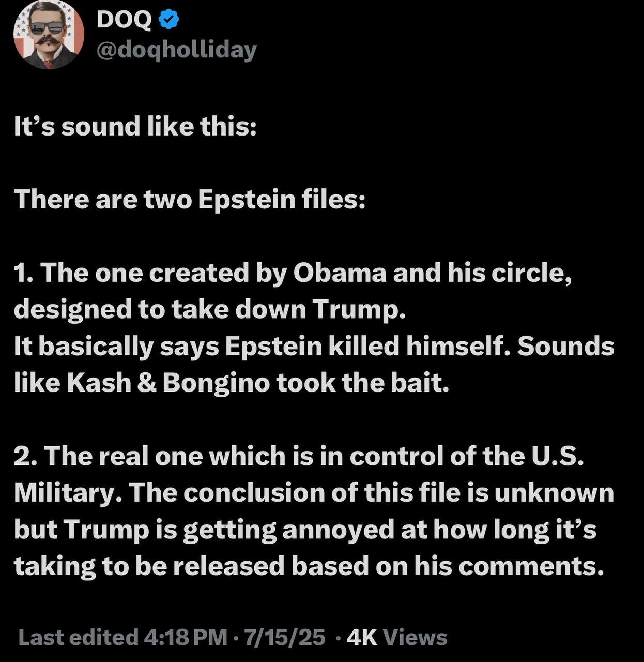Image resolution: width=644 pixels, height=662 pixels.
Task: Click the 4:18 PM timestamp
Action: [186, 637]
